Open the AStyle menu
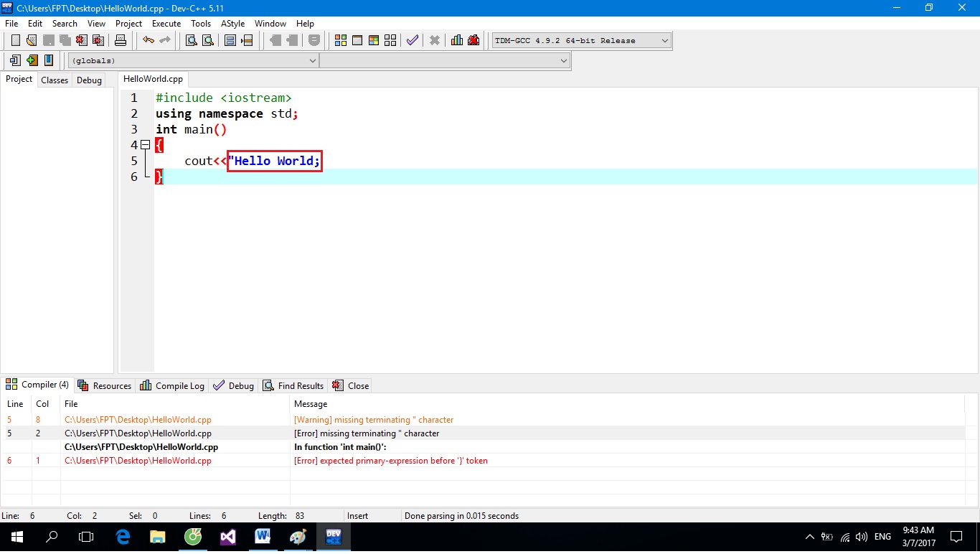The width and height of the screenshot is (980, 554). 232,24
